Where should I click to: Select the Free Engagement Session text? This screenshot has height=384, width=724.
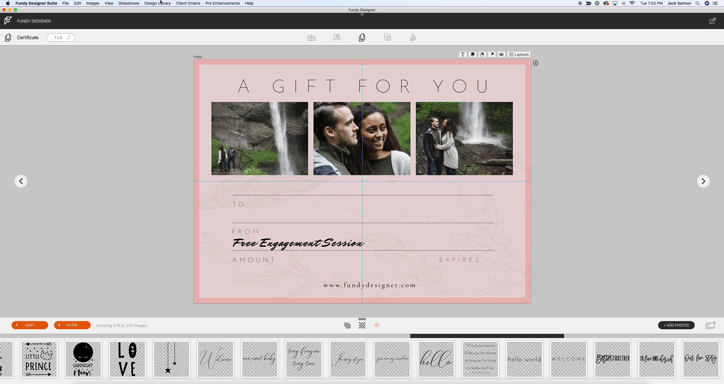click(x=298, y=243)
